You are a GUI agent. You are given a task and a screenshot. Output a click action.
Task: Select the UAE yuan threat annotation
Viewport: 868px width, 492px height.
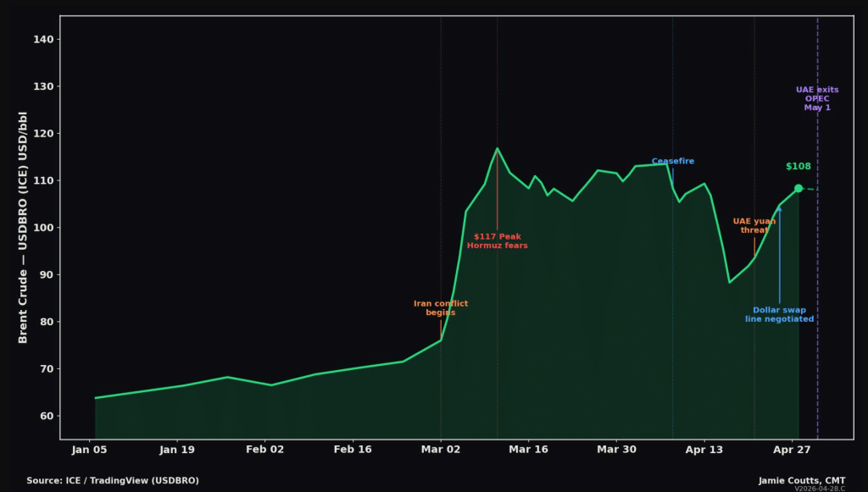coord(754,225)
